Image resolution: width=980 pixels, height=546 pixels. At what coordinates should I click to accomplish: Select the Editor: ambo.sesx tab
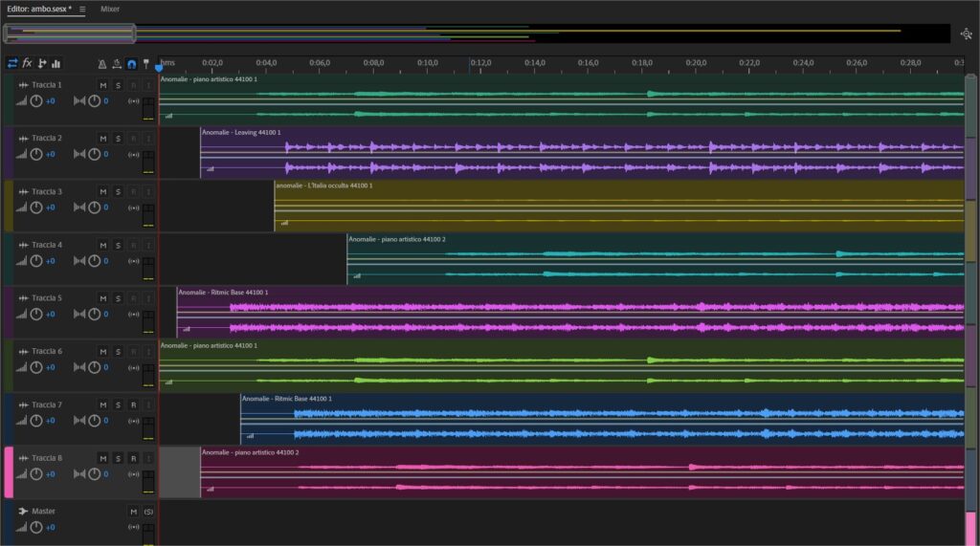pos(38,9)
